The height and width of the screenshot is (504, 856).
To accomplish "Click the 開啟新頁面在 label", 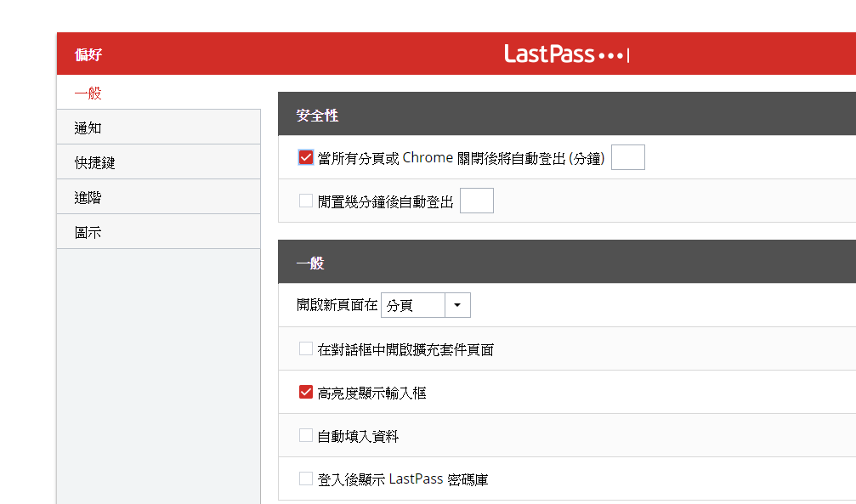I will click(337, 304).
